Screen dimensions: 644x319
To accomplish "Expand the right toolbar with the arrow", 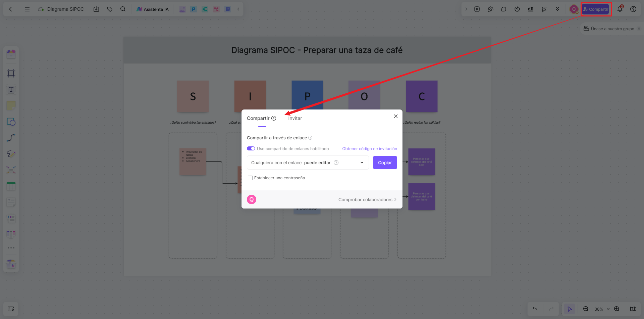I will click(x=466, y=9).
